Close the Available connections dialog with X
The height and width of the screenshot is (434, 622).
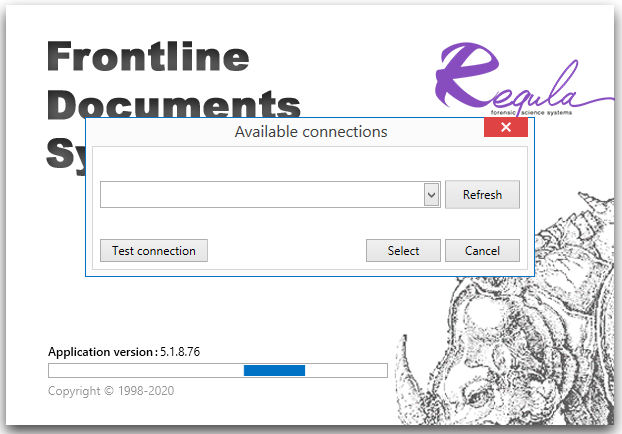click(506, 127)
